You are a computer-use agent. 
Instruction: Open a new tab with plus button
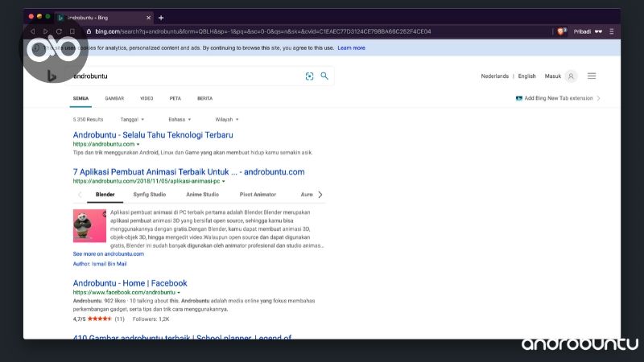(161, 18)
